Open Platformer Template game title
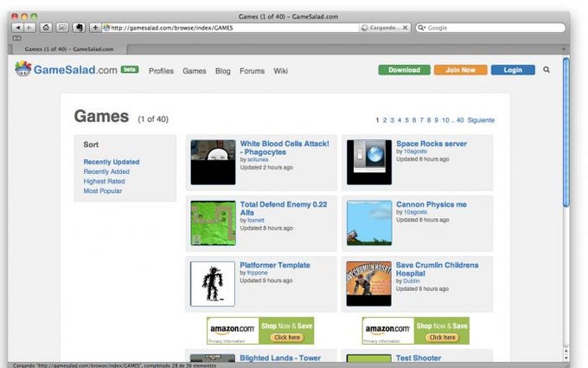The width and height of the screenshot is (588, 368). (x=275, y=265)
